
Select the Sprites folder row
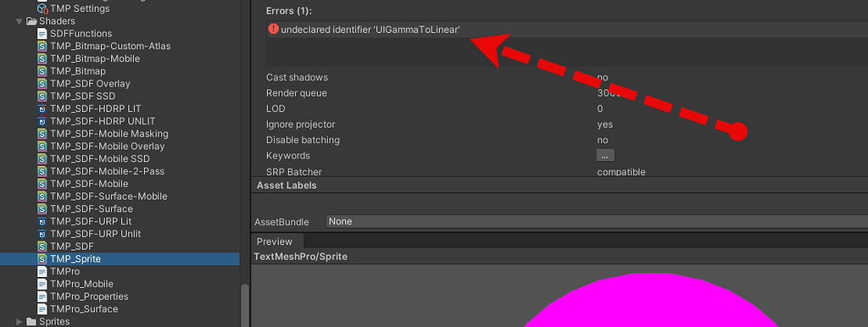120,321
